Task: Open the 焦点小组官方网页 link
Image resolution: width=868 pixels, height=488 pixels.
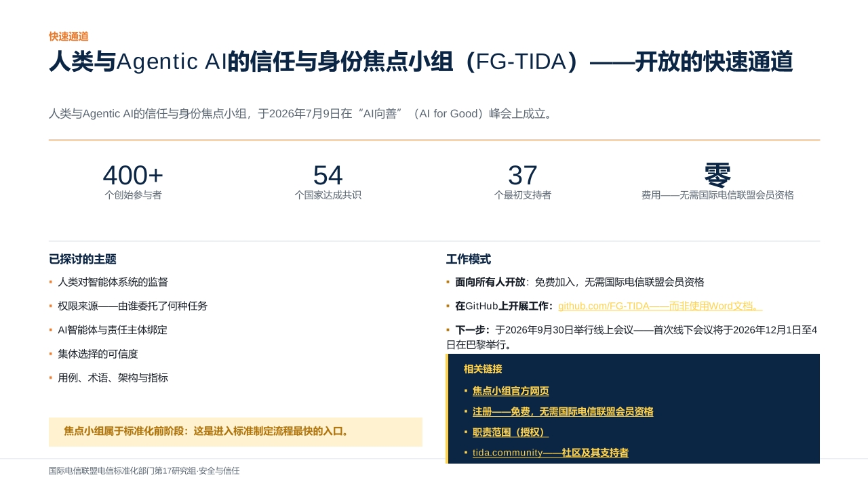Action: pyautogui.click(x=511, y=391)
